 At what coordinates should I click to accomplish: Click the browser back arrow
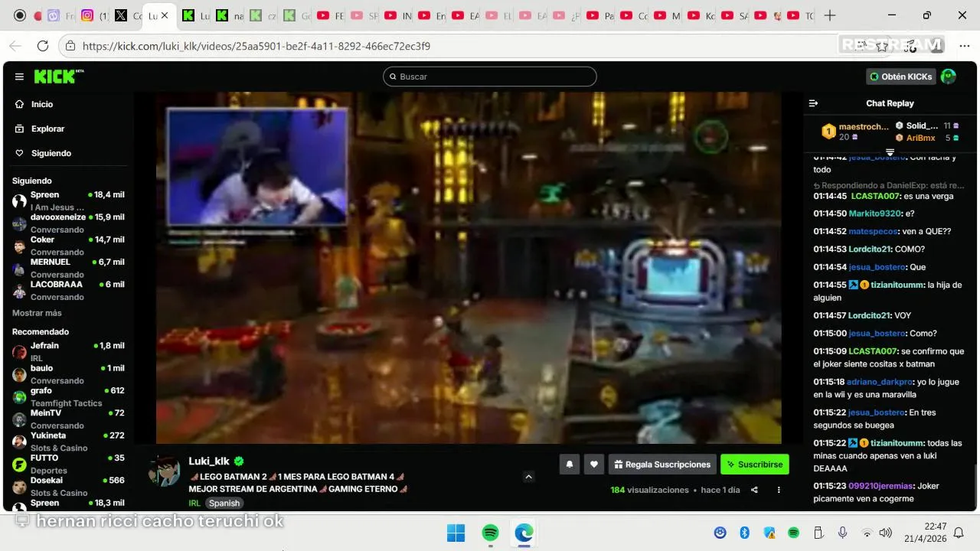tap(15, 46)
